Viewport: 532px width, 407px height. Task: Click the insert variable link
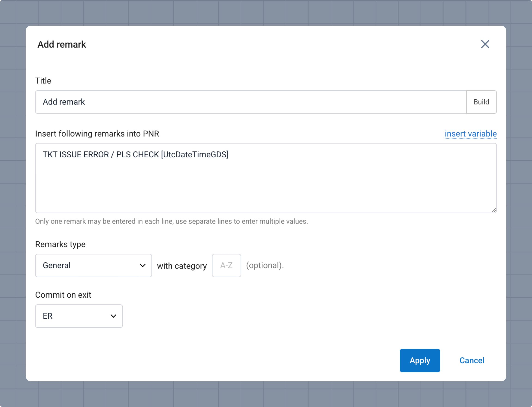[x=471, y=134]
